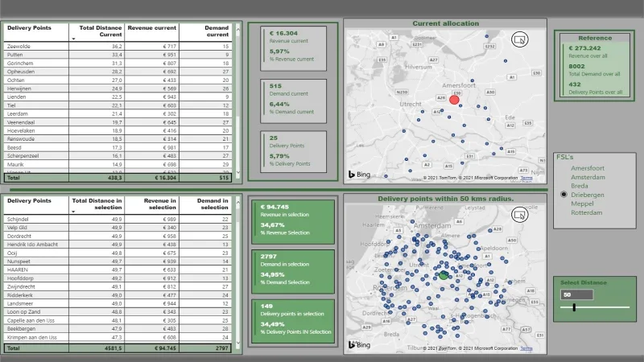Click sort arrow under Total Distance Current header

point(73,39)
